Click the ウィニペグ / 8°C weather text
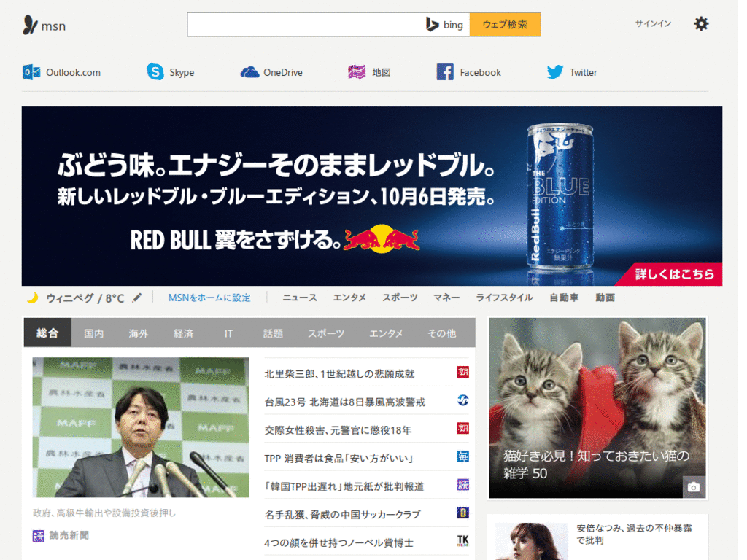The width and height of the screenshot is (747, 560). point(85,298)
